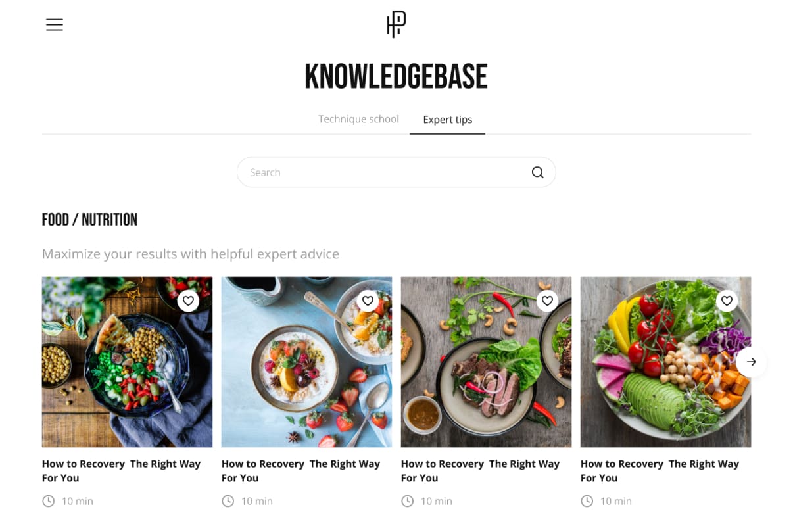
Task: Switch to the Technique school tab
Action: [358, 119]
